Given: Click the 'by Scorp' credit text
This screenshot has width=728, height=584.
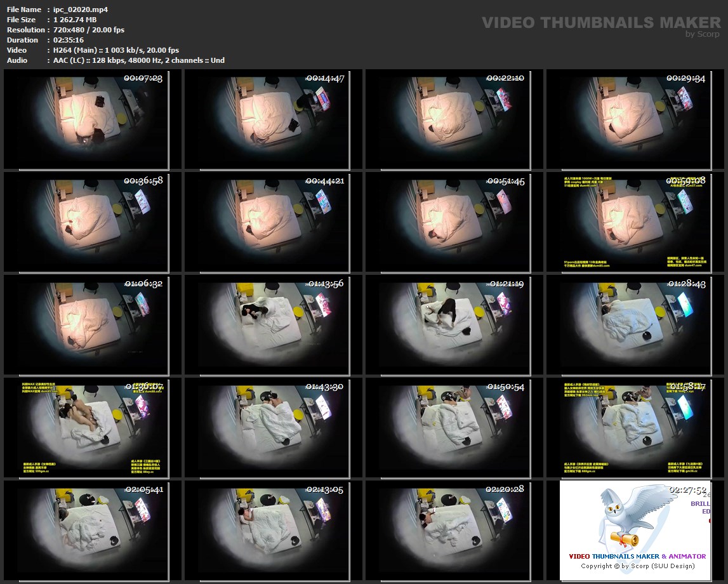Looking at the screenshot, I should pos(703,34).
